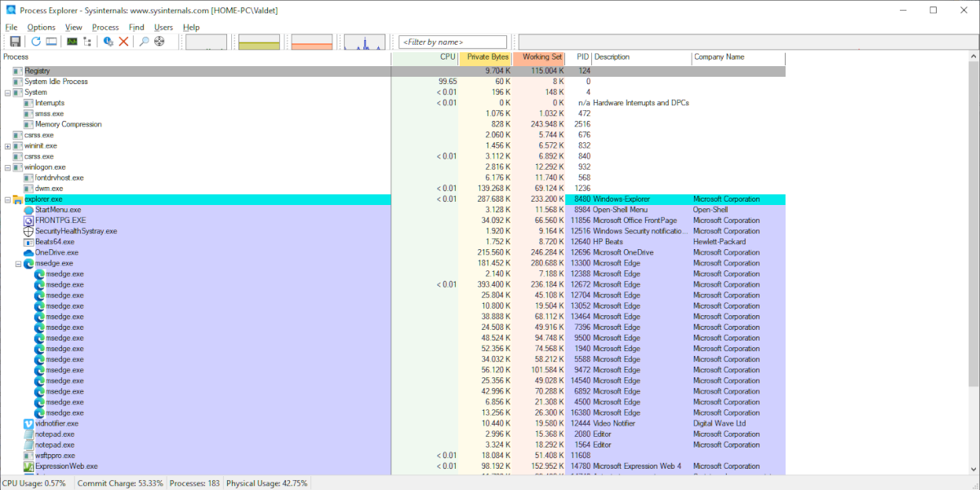This screenshot has width=980, height=490.
Task: Click the explorer.exe folder icon
Action: [18, 199]
